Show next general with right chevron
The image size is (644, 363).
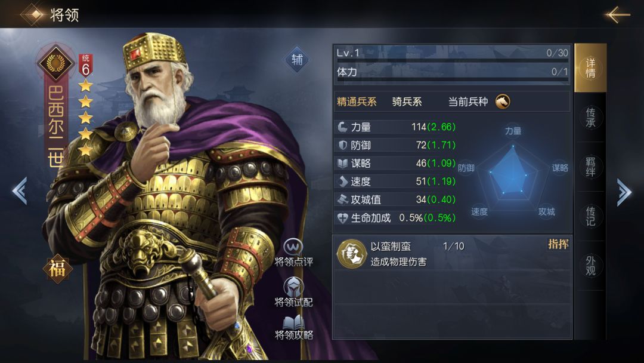[x=624, y=191]
